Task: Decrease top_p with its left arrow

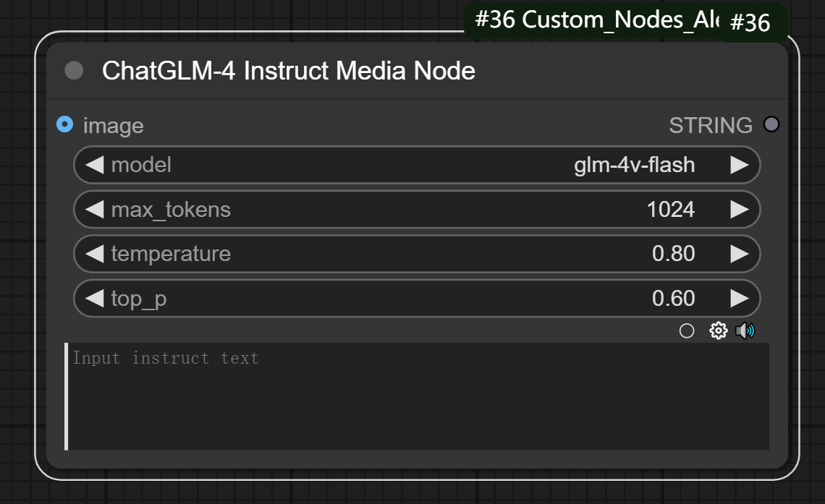Action: (95, 299)
